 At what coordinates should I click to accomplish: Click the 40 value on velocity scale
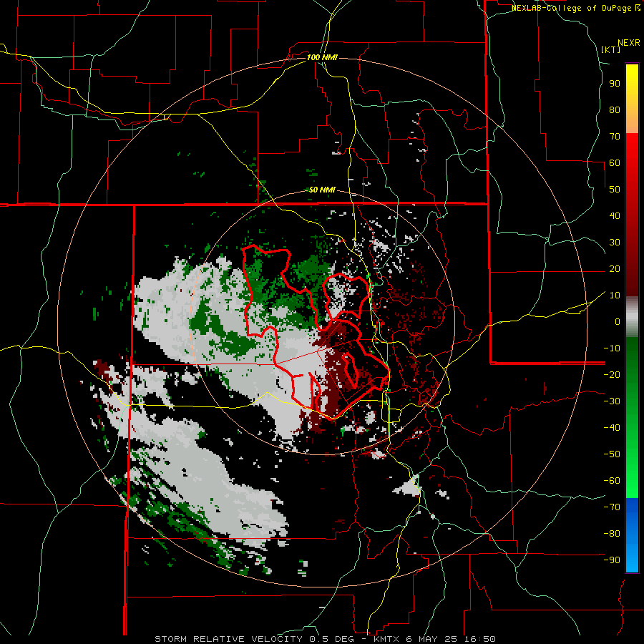point(615,216)
